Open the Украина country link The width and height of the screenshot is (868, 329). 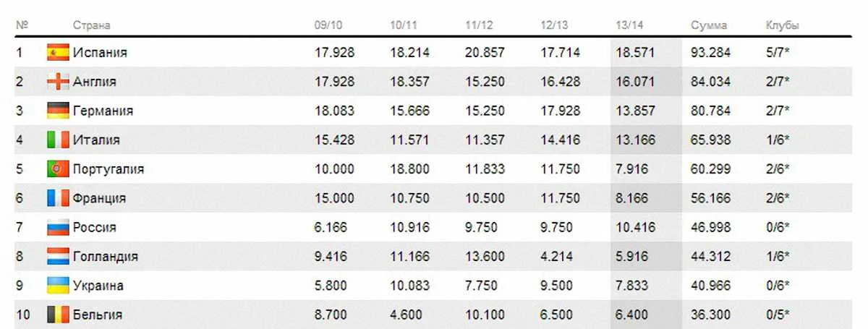click(x=98, y=286)
